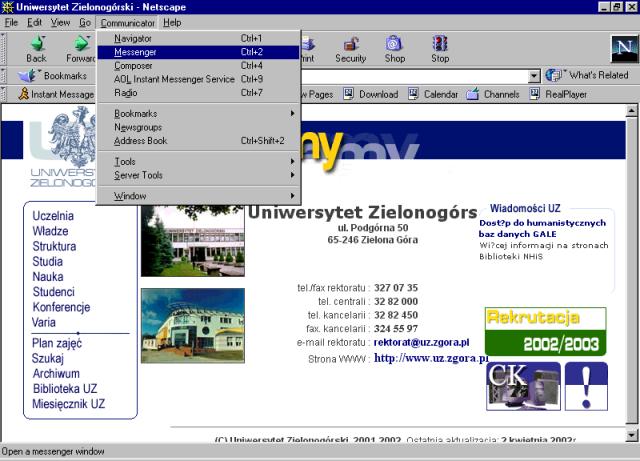640x461 pixels.
Task: Open the Shop toolbar icon
Action: tap(394, 43)
